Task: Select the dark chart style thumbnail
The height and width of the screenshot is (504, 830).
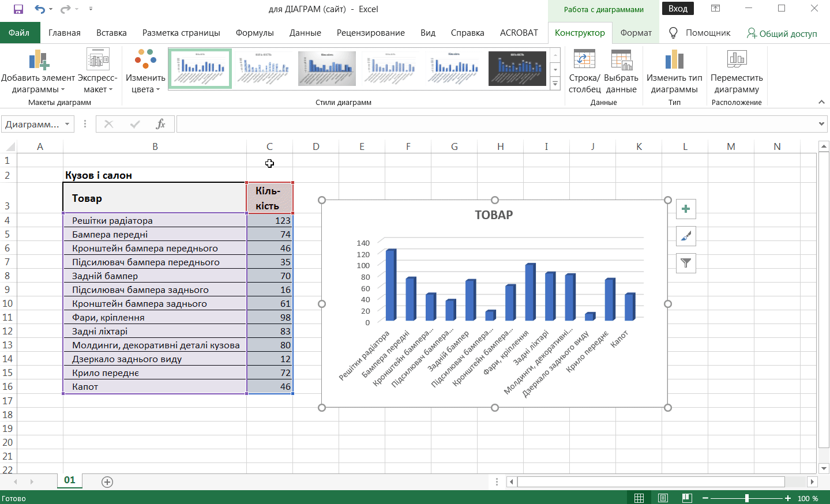Action: pyautogui.click(x=517, y=69)
